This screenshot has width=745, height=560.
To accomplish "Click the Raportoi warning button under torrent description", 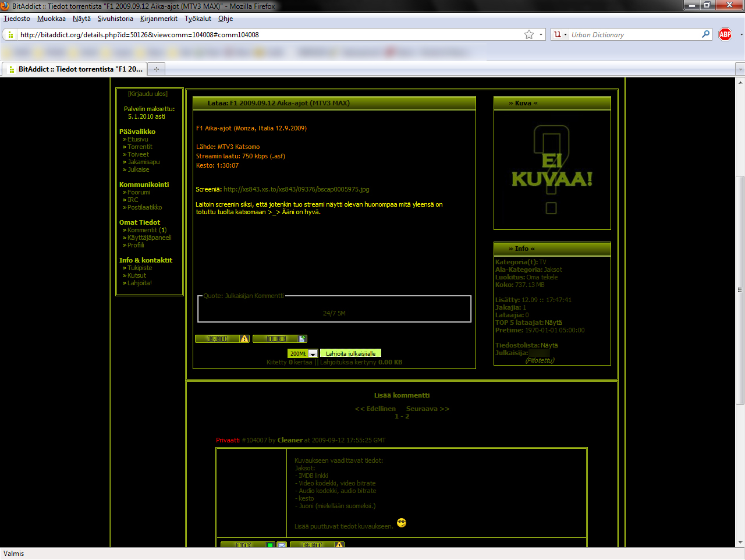I will point(222,339).
